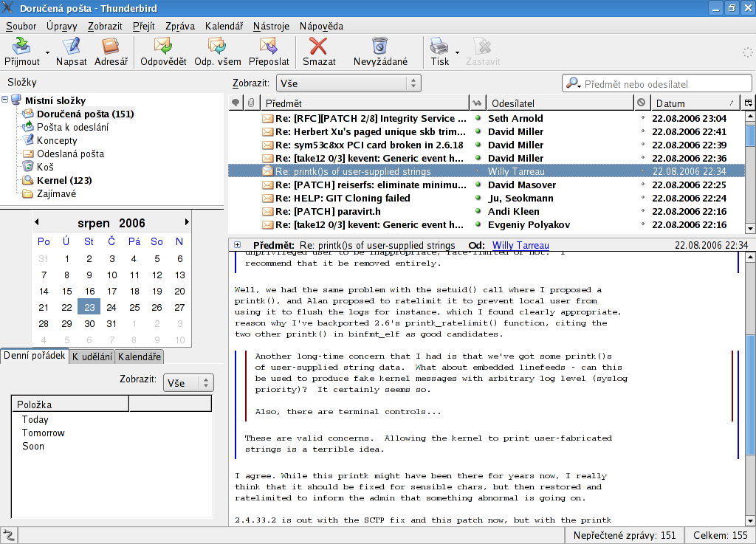The height and width of the screenshot is (544, 756).
Task: Toggle read dot for Ju, Seokmann message
Action: pos(478,198)
